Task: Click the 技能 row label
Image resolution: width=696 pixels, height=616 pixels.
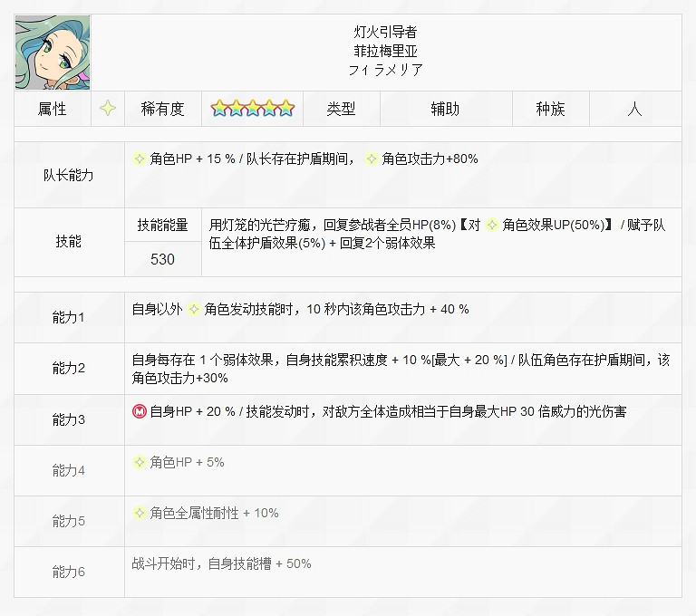Action: coord(69,242)
